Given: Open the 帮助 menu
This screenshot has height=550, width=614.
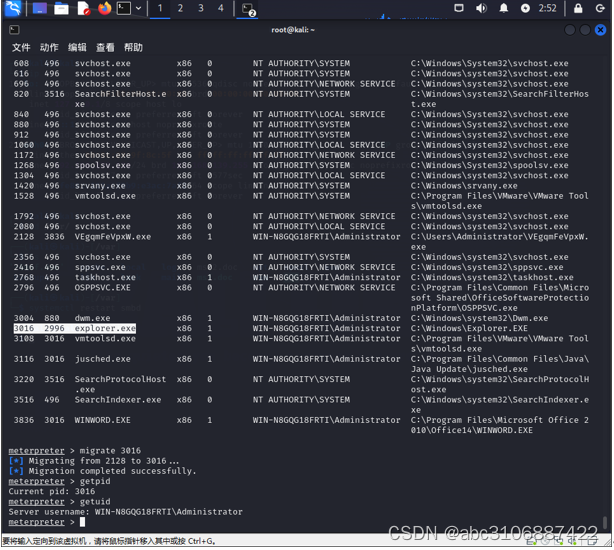Looking at the screenshot, I should pyautogui.click(x=134, y=47).
